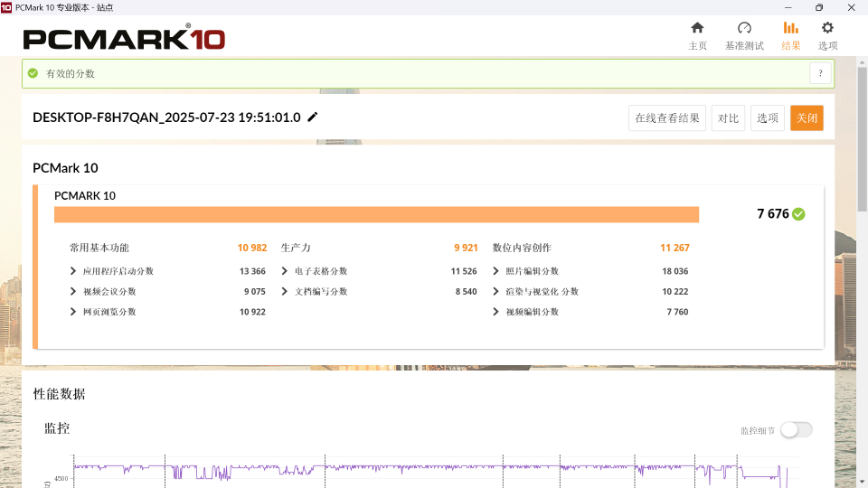Screen dimensions: 868x488
Task: Click the 渲染与视觉化 value 10 222
Action: (675, 292)
